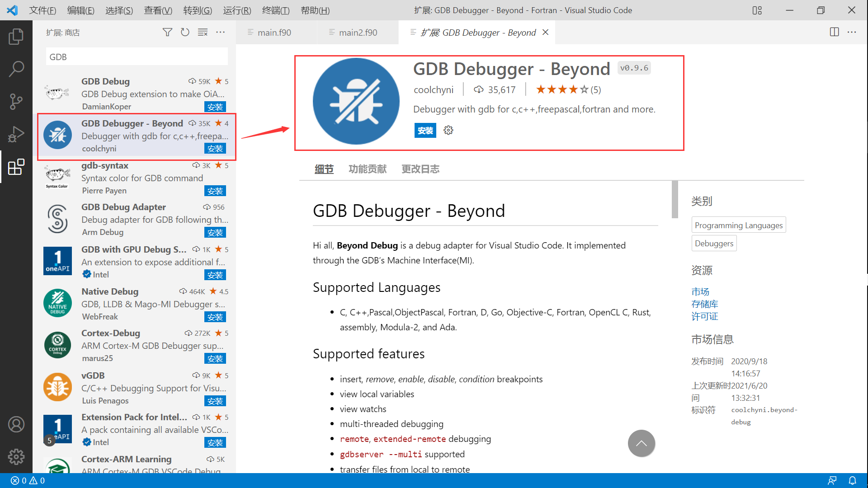Click the details page vertical scrollbar
The width and height of the screenshot is (868, 488).
[675, 199]
